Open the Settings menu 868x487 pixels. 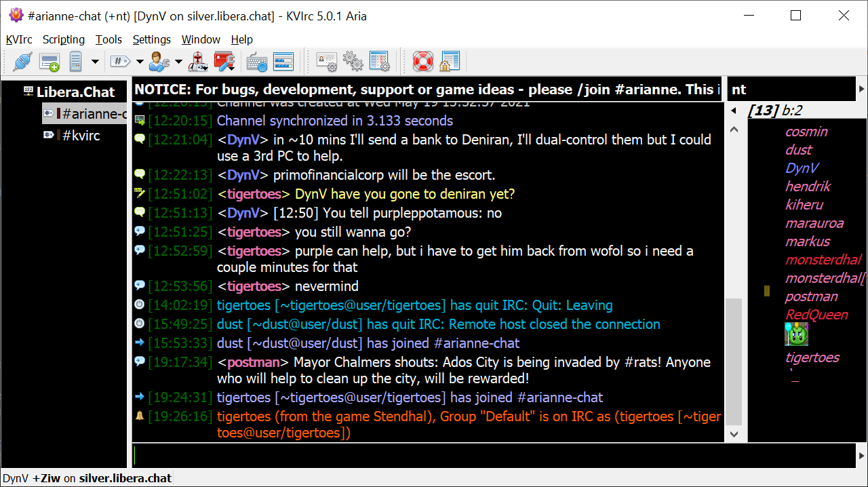tap(152, 39)
